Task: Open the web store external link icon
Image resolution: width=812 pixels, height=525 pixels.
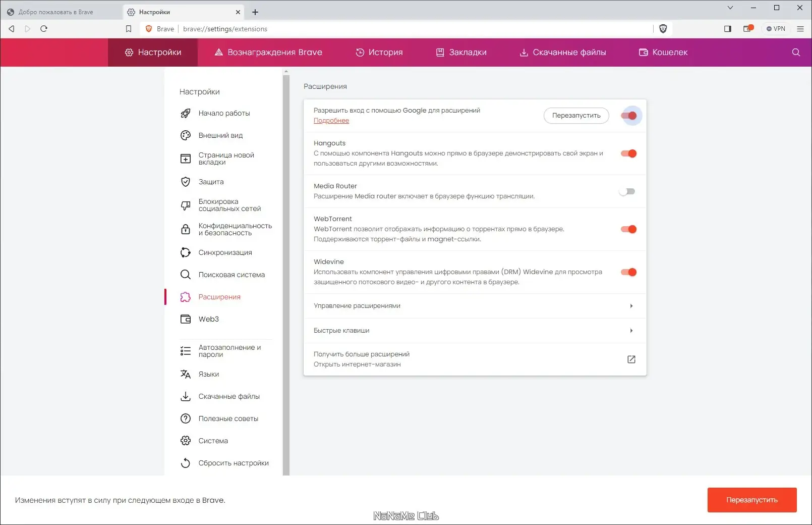Action: [631, 359]
